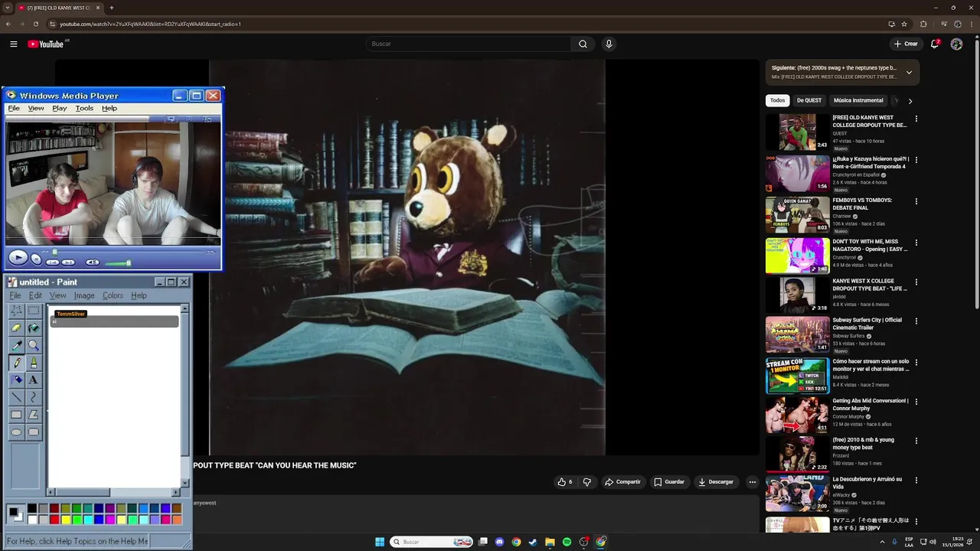Pick the yellow color swatch in Paint
Image resolution: width=980 pixels, height=551 pixels.
66,520
